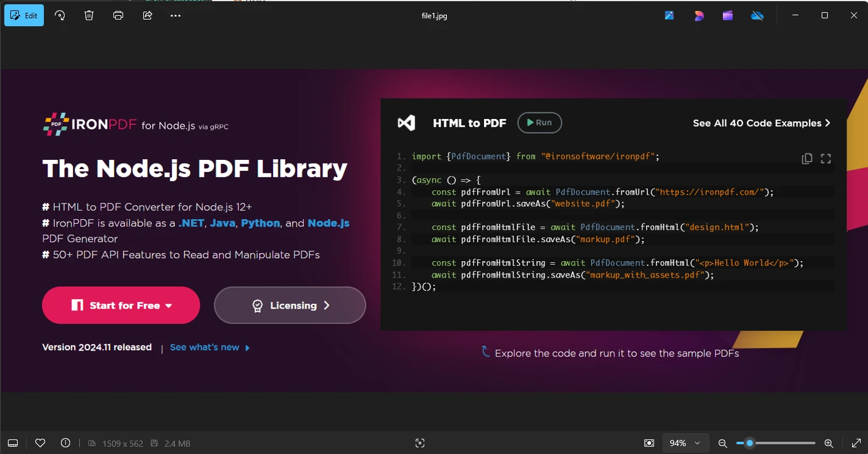Image resolution: width=868 pixels, height=454 pixels.
Task: Maximize the Photos window
Action: tap(825, 16)
